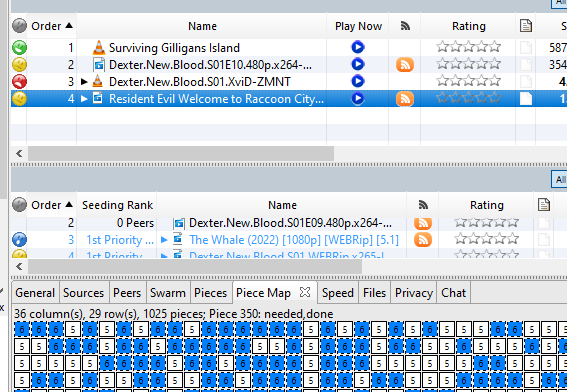The image size is (567, 392).
Task: Rate The Whale (2022) with stars
Action: click(x=486, y=239)
